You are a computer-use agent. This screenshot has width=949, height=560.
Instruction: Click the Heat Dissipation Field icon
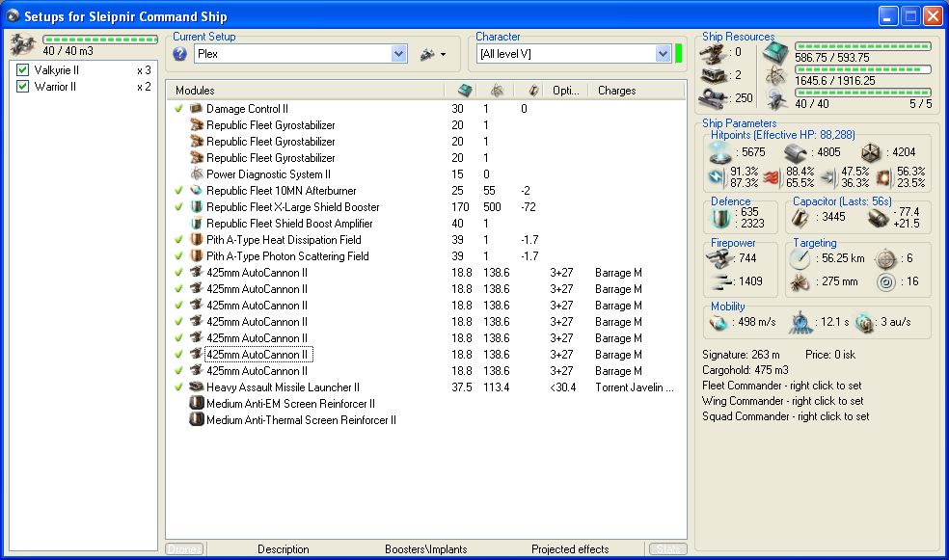196,239
